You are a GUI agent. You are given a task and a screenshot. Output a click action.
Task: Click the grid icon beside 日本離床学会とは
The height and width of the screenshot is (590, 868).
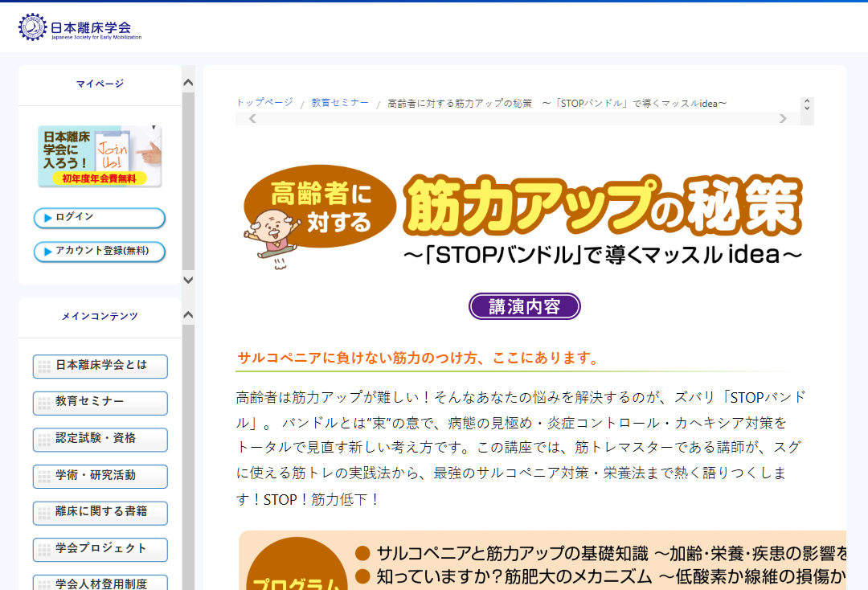point(44,367)
